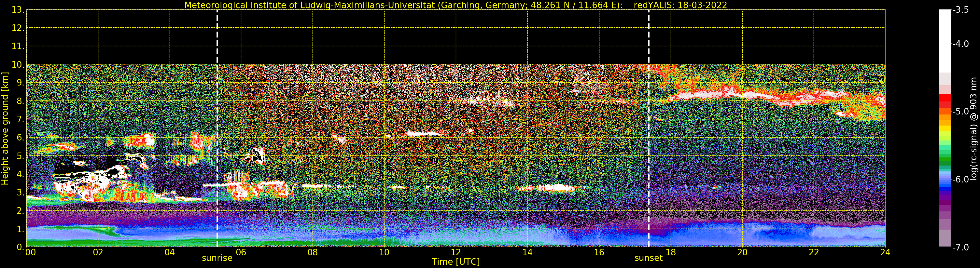Click time axis tick "08"
This screenshot has width=980, height=268.
pyautogui.click(x=313, y=252)
